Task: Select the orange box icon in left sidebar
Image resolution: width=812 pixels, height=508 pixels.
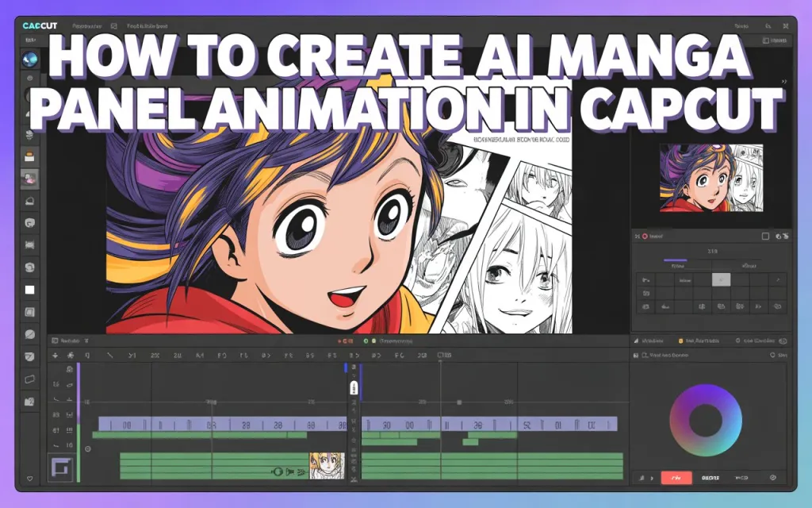Action: tap(29, 156)
